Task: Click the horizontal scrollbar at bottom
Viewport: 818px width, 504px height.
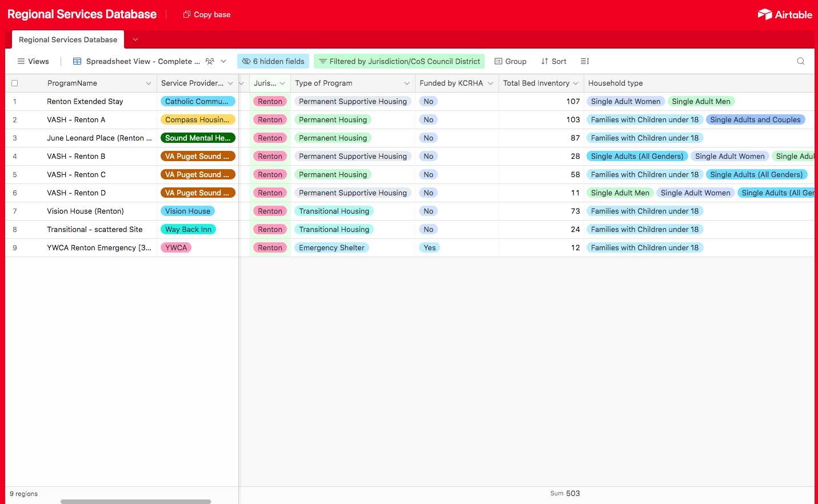Action: pyautogui.click(x=135, y=502)
